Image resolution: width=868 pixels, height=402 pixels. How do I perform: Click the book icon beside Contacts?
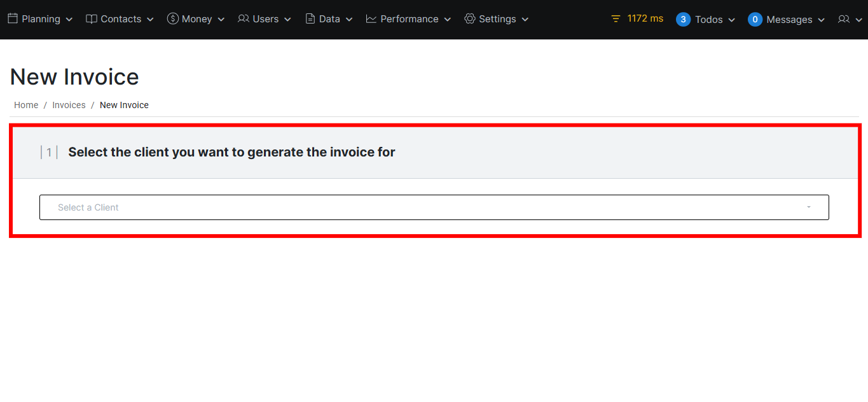click(x=92, y=19)
